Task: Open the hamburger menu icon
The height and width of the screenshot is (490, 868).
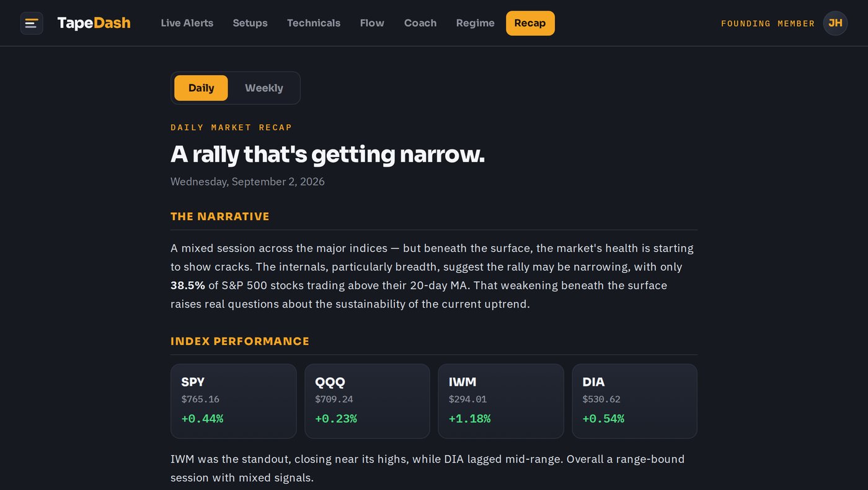Action: (32, 24)
